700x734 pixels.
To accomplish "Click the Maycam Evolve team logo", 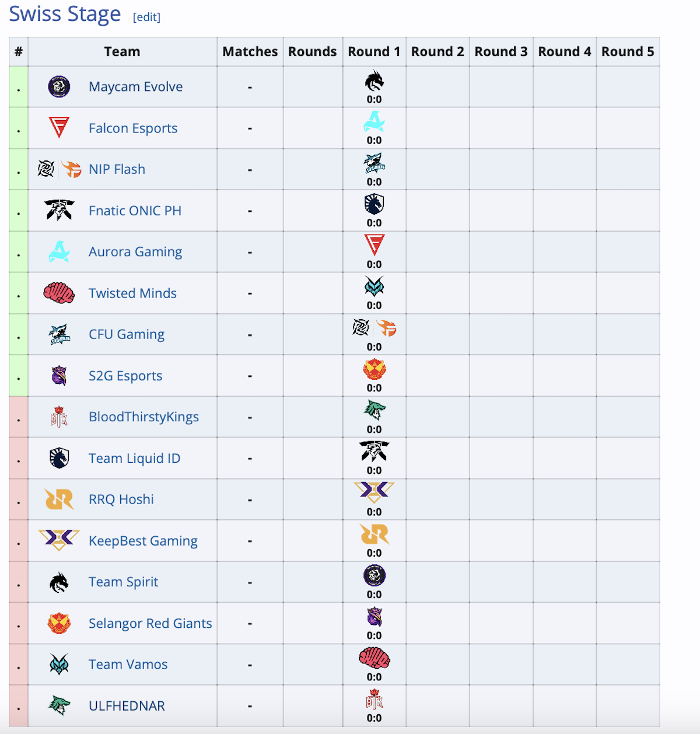I will click(58, 86).
